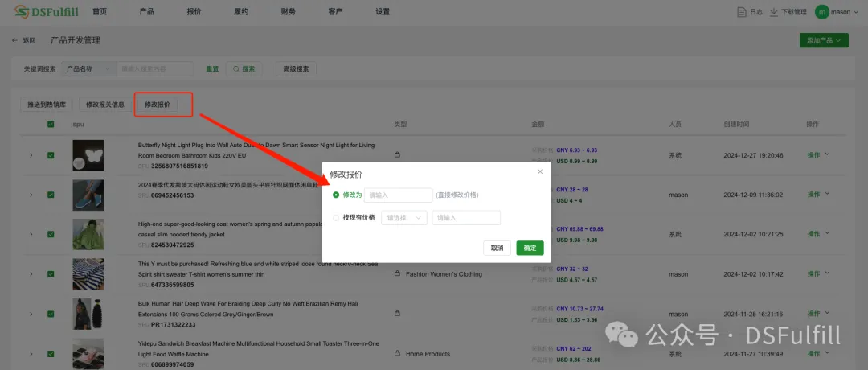The width and height of the screenshot is (868, 370).
Task: Open 下载管理 download manager
Action: (775, 12)
